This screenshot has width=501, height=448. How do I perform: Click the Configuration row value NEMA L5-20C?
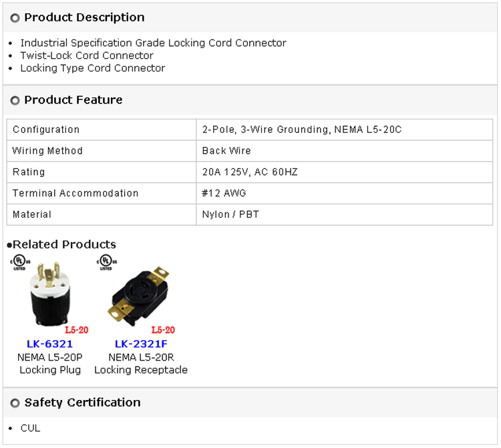302,130
